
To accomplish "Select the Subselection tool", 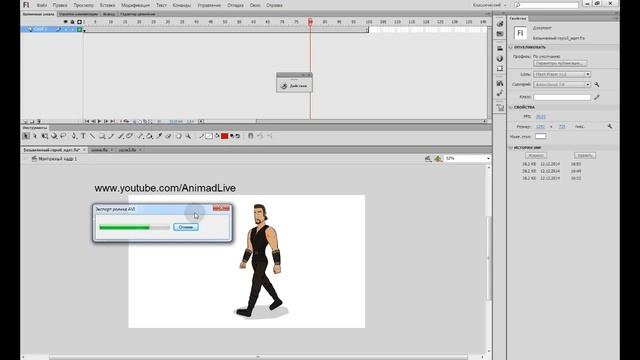I will tap(35, 136).
